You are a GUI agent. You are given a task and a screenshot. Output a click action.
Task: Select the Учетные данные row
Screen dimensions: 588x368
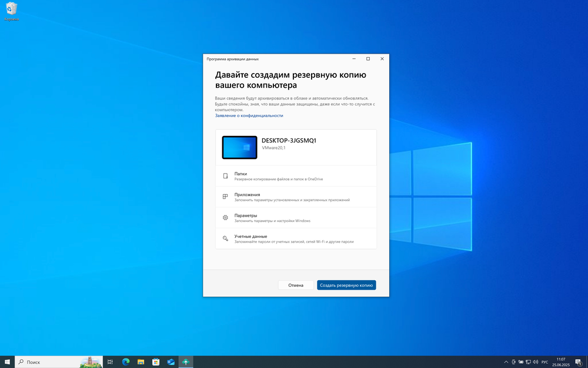pos(296,238)
